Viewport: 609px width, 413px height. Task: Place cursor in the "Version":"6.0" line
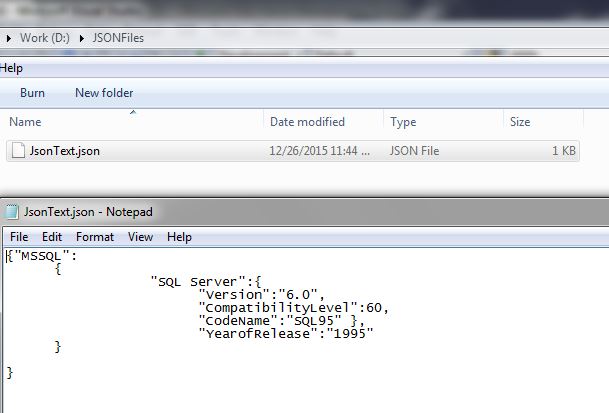tap(261, 295)
